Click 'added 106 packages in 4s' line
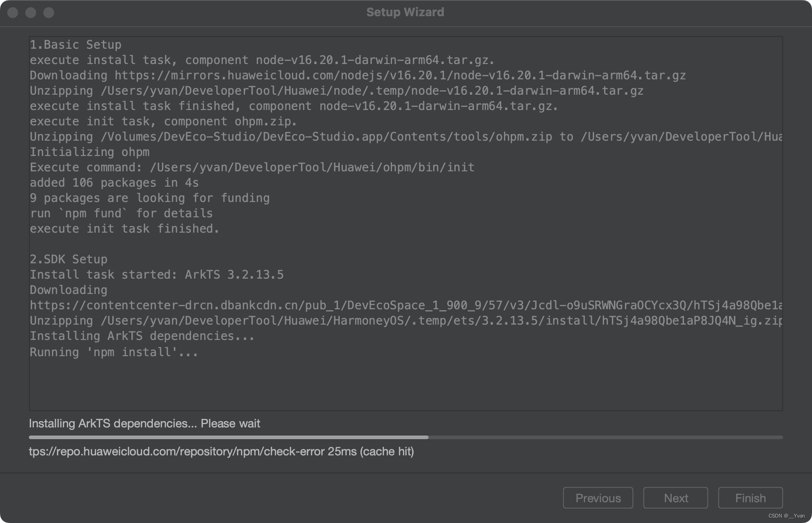Screen dimensions: 812x523 (114, 183)
